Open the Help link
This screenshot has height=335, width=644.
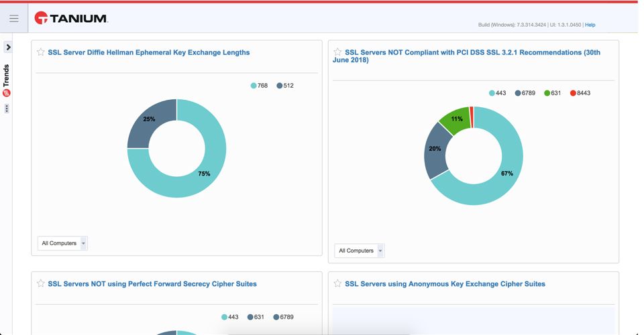tap(590, 25)
